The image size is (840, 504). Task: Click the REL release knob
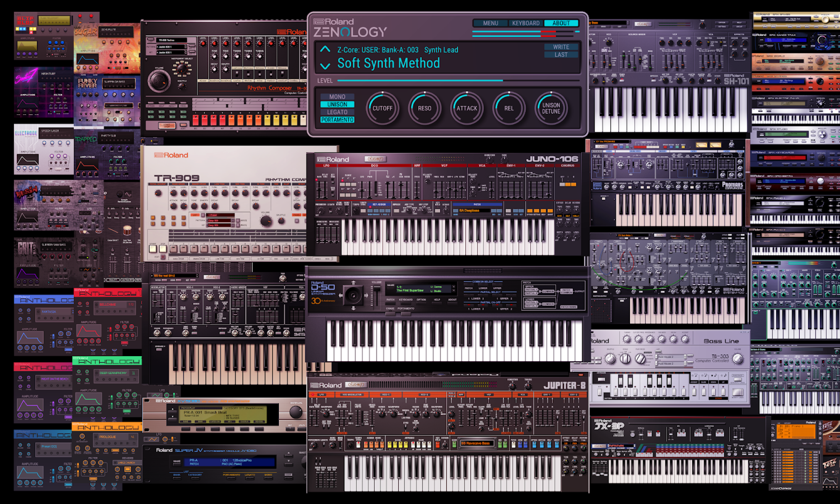[x=509, y=108]
